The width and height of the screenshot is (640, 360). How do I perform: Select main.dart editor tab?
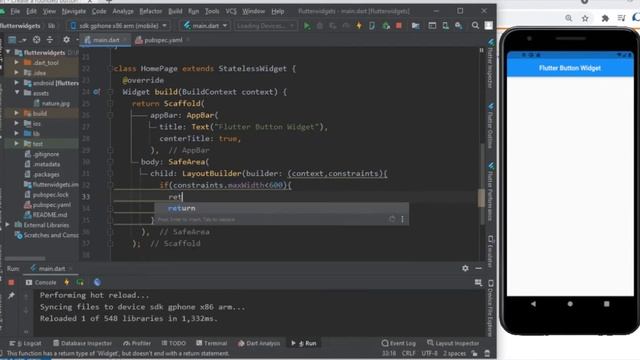click(105, 40)
